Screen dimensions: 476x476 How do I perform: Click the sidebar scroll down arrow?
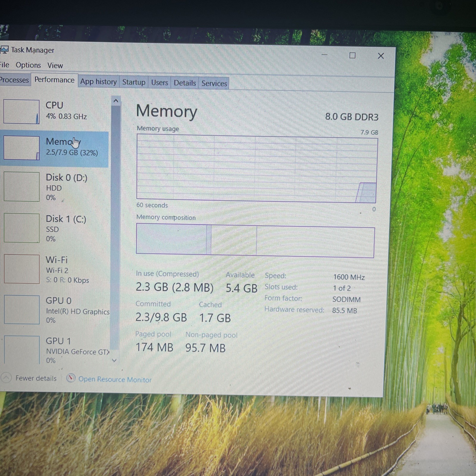pyautogui.click(x=115, y=360)
